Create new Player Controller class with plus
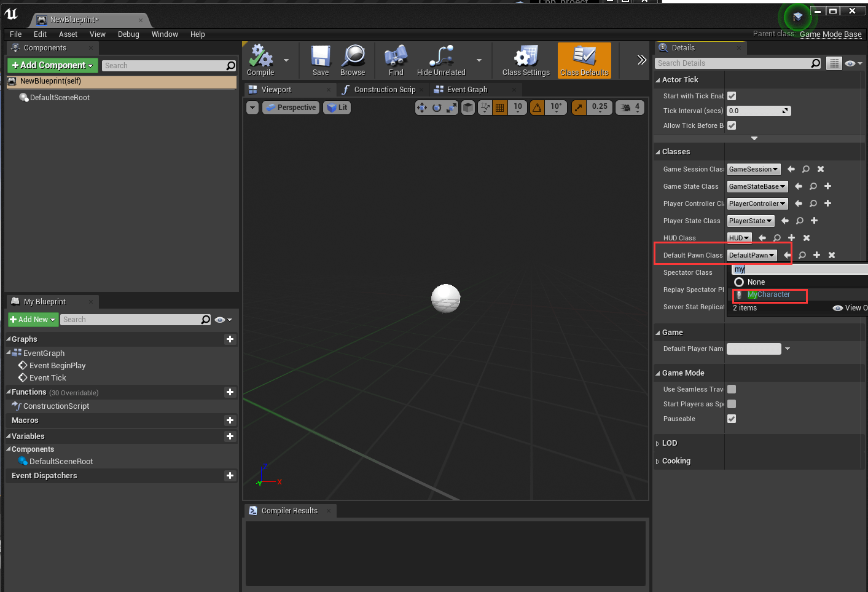The width and height of the screenshot is (868, 592). (828, 203)
